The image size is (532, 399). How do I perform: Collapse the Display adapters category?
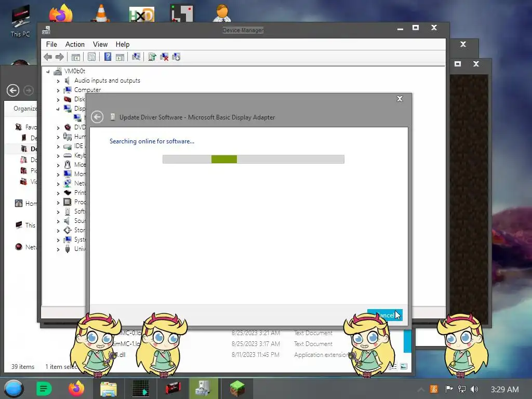58,109
